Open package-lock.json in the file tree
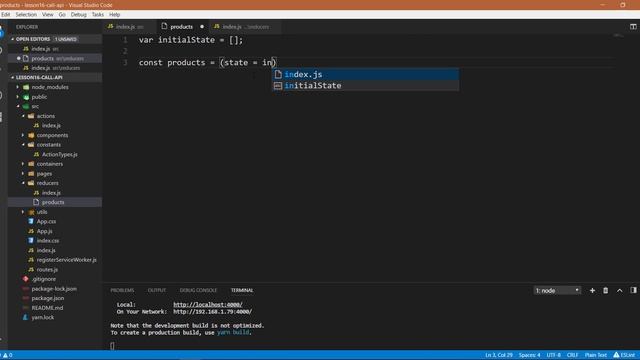Image resolution: width=640 pixels, height=360 pixels. pos(54,289)
